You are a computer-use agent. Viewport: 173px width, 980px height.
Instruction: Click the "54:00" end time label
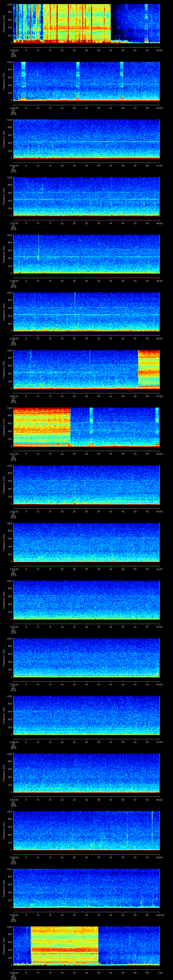[x=160, y=569]
